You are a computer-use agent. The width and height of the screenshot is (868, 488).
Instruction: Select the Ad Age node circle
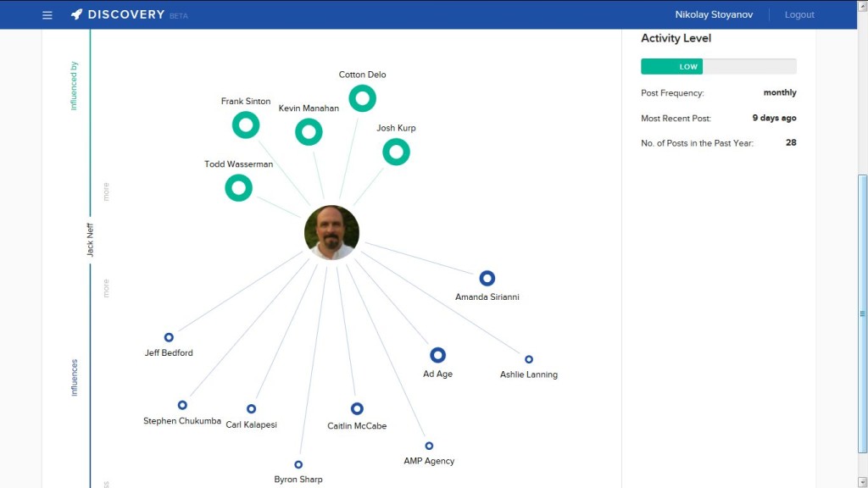tap(437, 355)
